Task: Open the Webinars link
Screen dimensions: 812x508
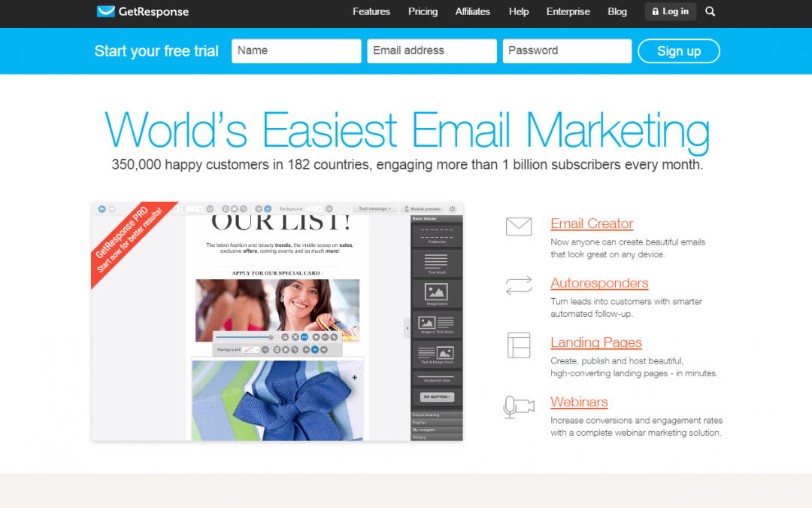Action: coord(579,402)
